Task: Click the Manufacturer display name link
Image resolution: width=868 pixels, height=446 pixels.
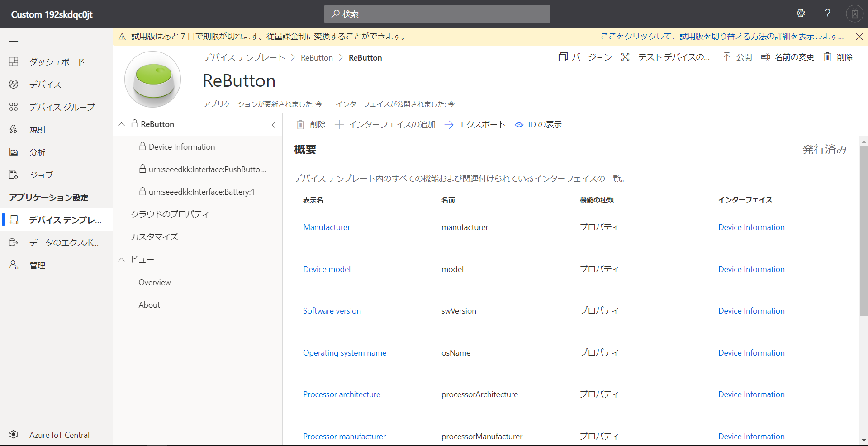Action: pos(327,227)
